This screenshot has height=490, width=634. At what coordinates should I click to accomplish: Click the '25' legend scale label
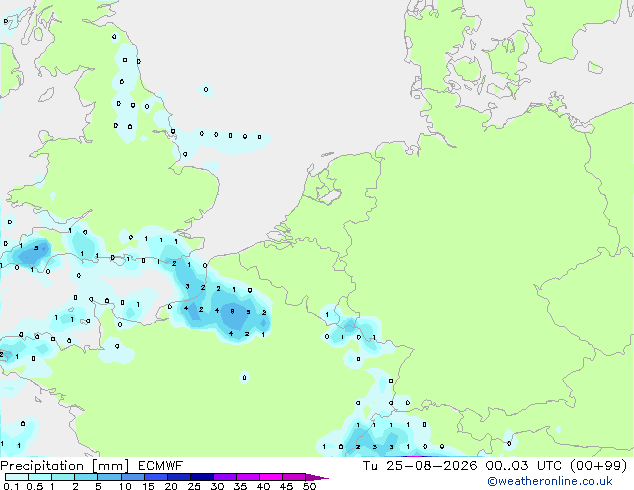[x=194, y=486]
